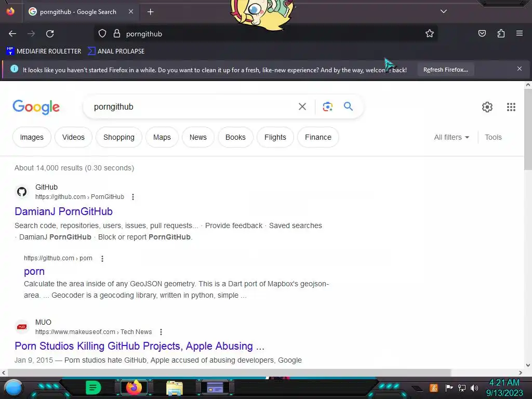
Task: Open the MUO site favicon
Action: click(x=22, y=327)
